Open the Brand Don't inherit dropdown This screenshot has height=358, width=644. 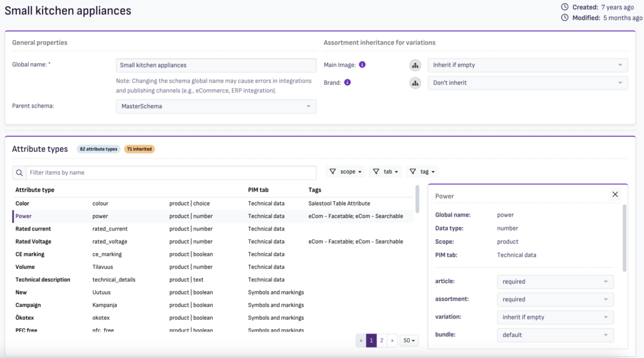tap(528, 83)
